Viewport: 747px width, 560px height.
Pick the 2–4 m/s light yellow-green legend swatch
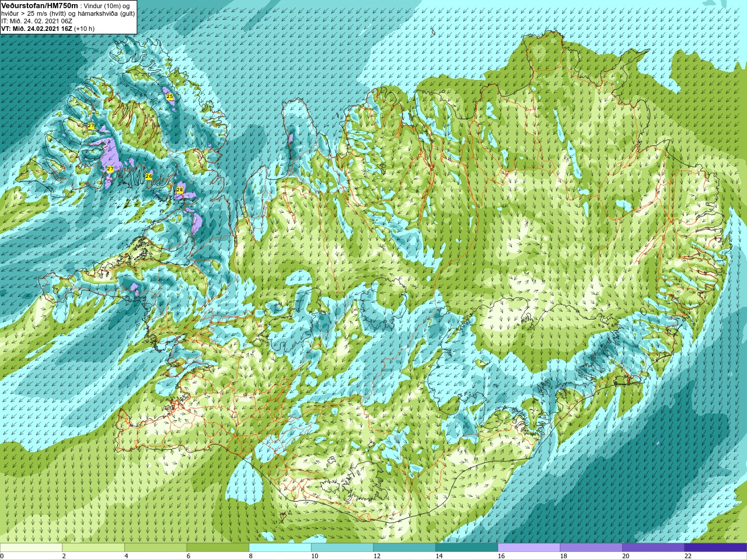[93, 548]
